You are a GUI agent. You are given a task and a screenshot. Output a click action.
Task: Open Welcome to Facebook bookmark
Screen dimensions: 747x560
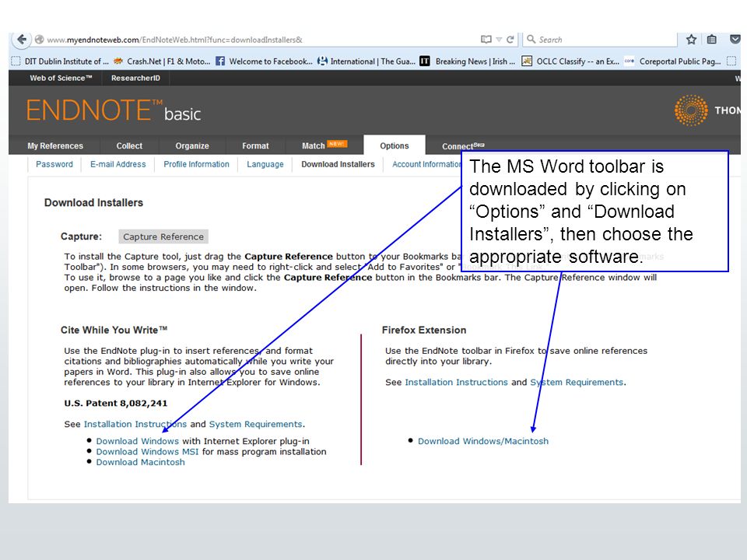point(265,61)
